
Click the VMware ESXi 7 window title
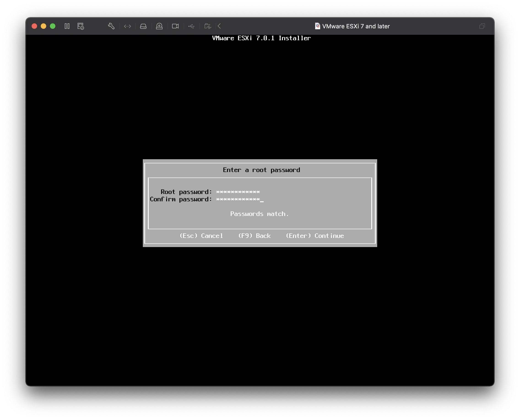click(x=356, y=26)
